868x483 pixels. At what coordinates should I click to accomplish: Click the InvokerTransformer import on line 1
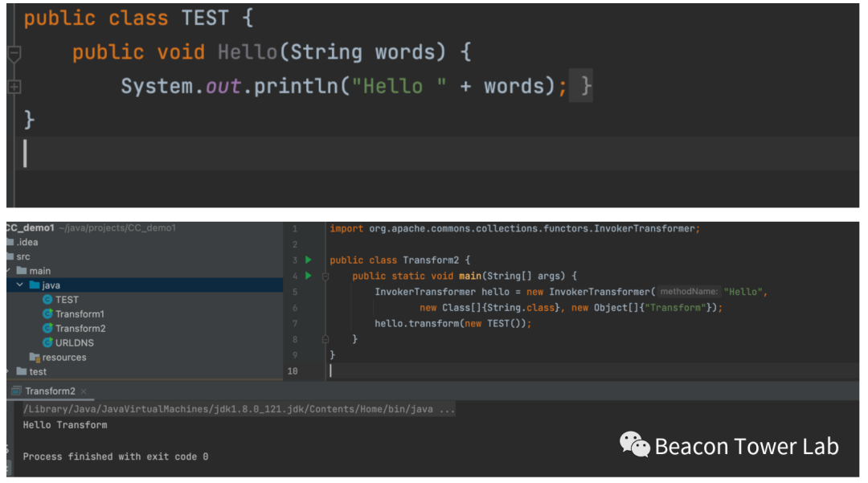(643, 229)
